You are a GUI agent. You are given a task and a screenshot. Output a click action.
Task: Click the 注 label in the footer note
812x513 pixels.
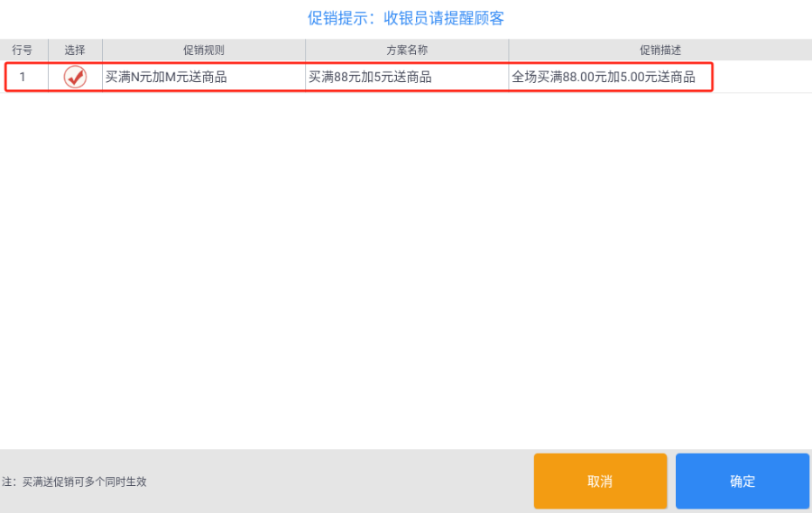[6, 481]
